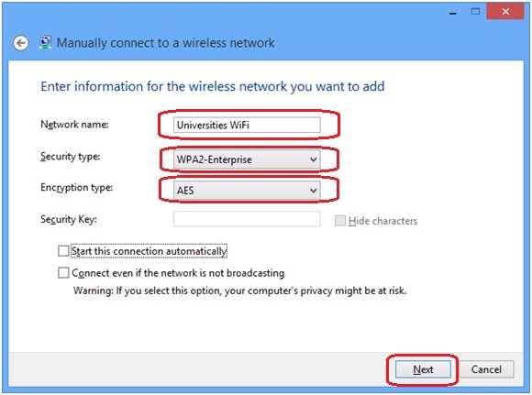
Task: Click the Security type label
Action: (x=71, y=157)
